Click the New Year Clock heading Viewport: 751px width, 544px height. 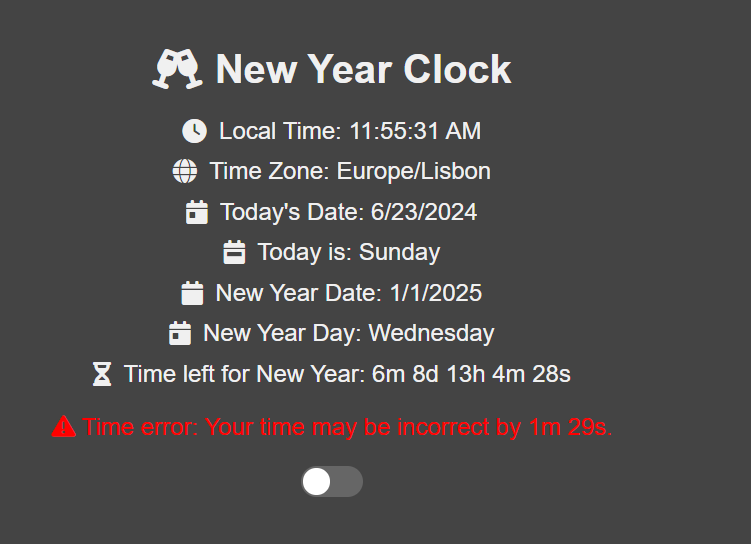click(x=363, y=69)
